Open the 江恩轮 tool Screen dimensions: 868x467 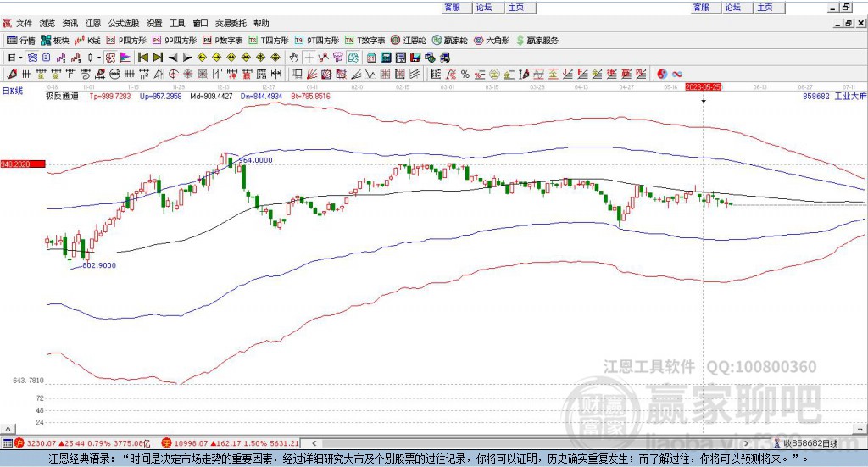point(409,41)
